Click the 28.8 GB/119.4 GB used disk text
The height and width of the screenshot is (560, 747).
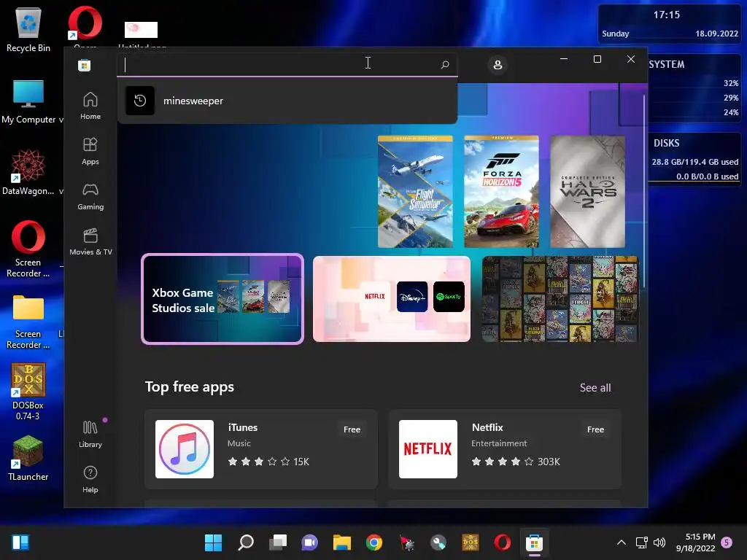click(695, 162)
